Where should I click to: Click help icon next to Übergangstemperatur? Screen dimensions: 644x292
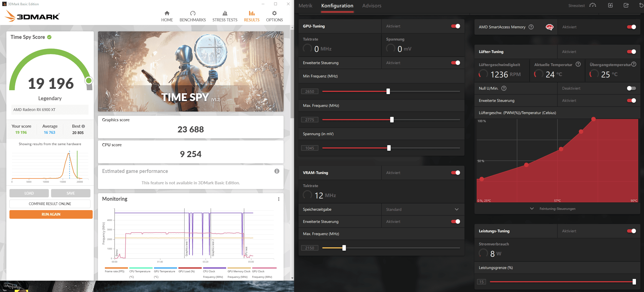pos(634,64)
